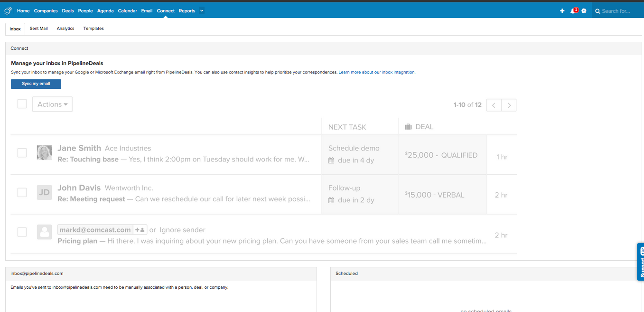This screenshot has width=644, height=312.
Task: Click the inbox@pipelinedeals.com panel header
Action: pos(161,274)
